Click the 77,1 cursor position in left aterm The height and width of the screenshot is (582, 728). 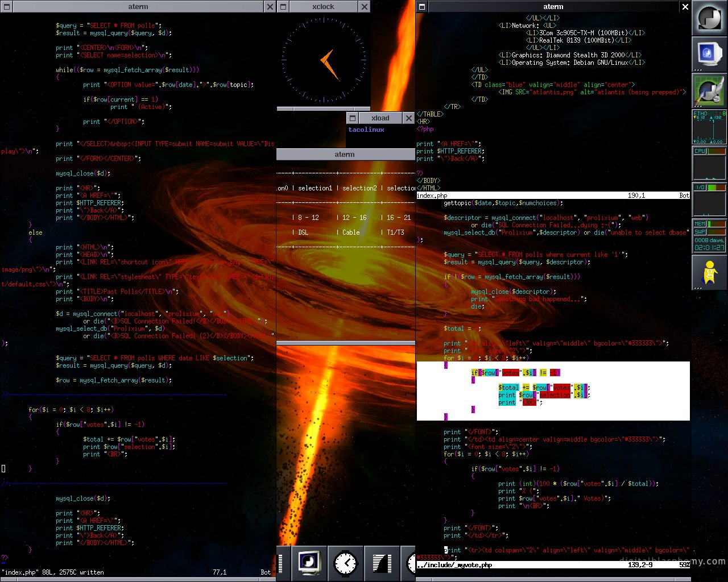coord(220,572)
